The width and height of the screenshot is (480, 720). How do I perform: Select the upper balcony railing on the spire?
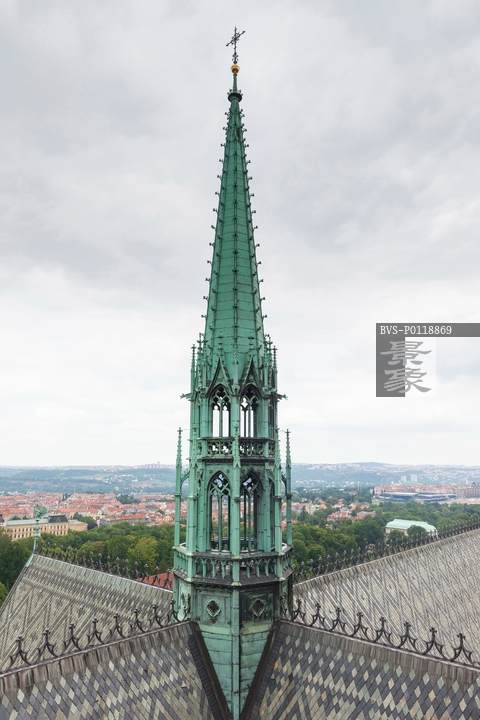click(236, 447)
